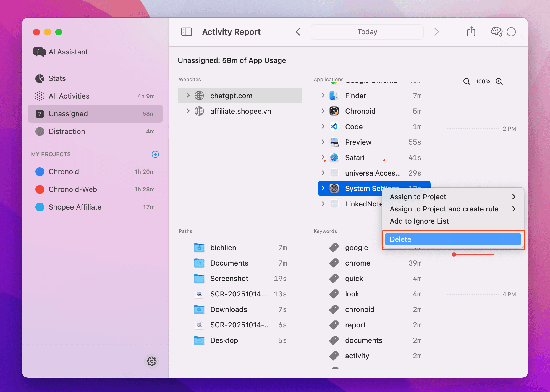Create a new project with the plus icon

tap(155, 154)
